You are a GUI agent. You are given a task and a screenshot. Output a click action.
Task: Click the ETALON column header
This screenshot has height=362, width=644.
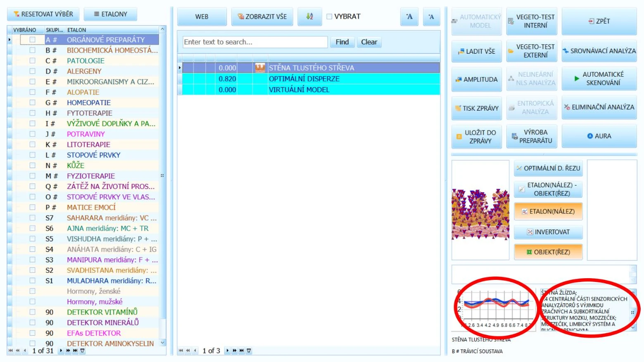pos(112,30)
